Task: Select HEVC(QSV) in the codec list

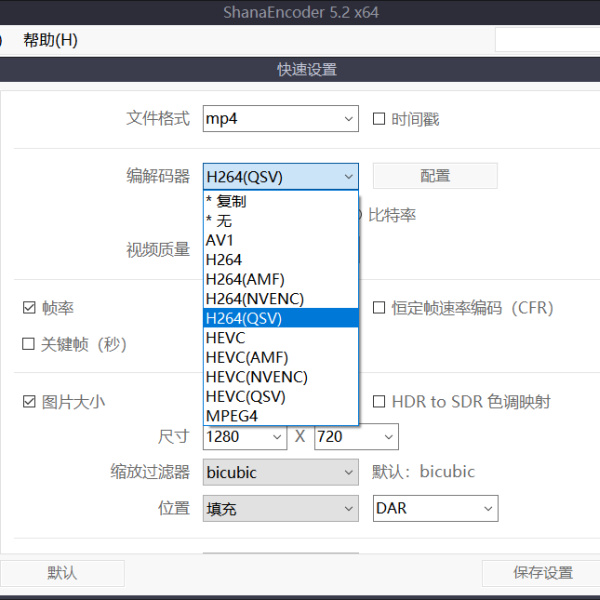Action: [280, 396]
